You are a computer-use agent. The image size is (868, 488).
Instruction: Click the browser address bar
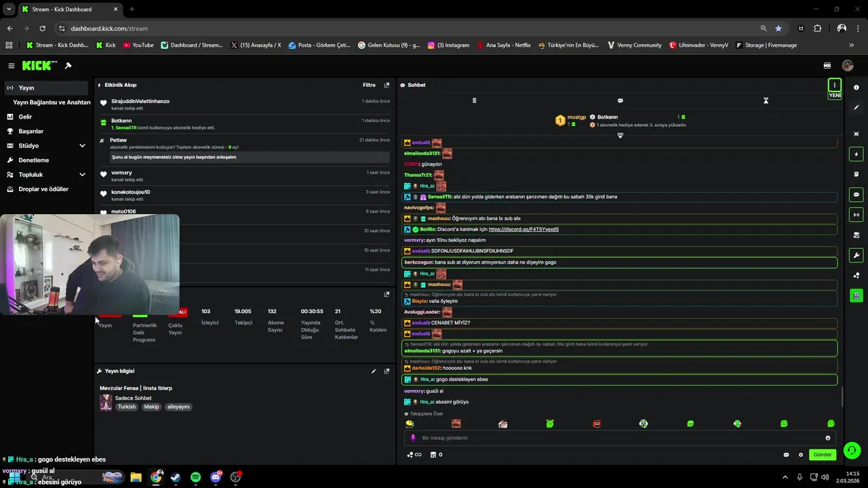pos(407,28)
